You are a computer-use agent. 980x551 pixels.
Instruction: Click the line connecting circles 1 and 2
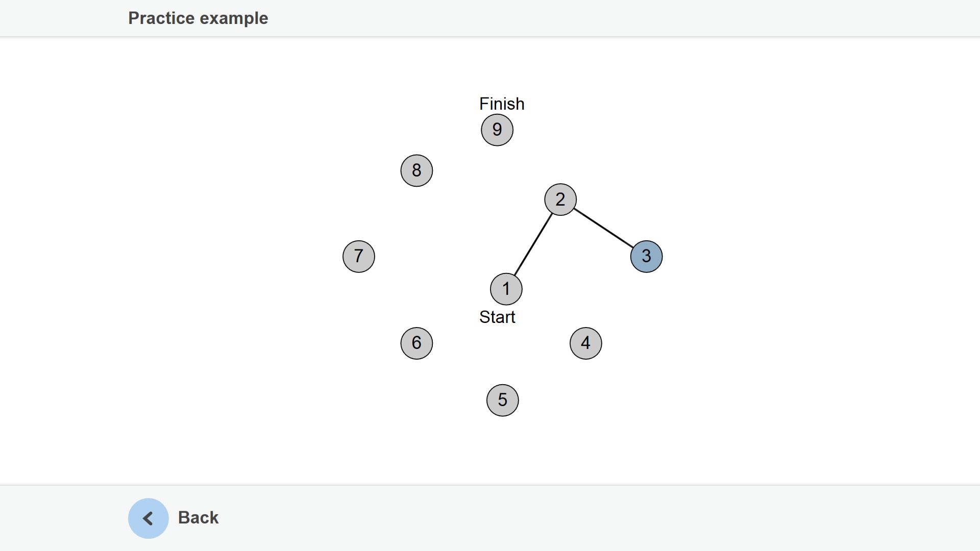pyautogui.click(x=533, y=244)
